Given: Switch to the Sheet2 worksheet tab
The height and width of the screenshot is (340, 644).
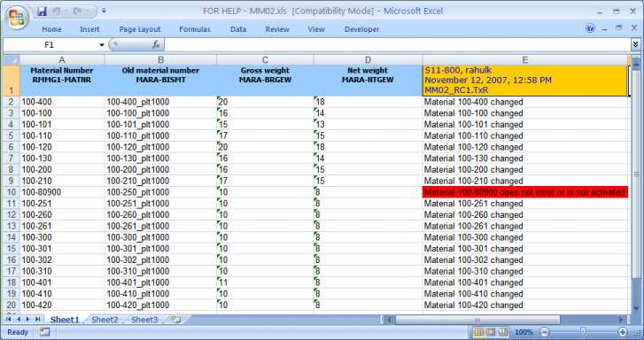Looking at the screenshot, I should [105, 320].
